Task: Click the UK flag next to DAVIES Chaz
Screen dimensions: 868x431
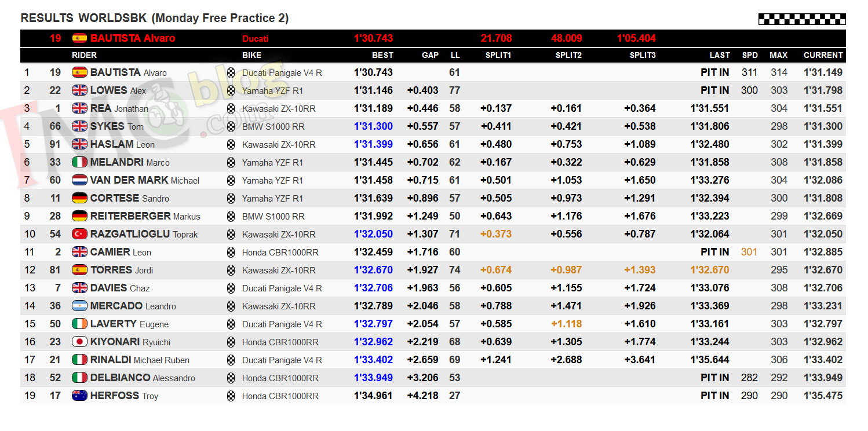Action: tap(79, 288)
